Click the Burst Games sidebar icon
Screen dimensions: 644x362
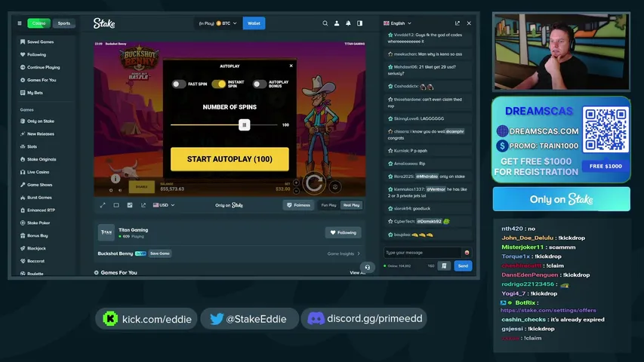[23, 198]
